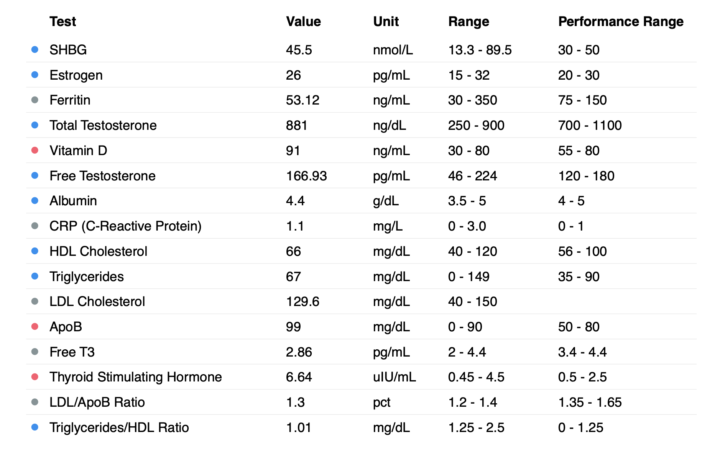Image resolution: width=720 pixels, height=455 pixels.
Task: Click the gray dot next to CRP
Action: pos(34,225)
